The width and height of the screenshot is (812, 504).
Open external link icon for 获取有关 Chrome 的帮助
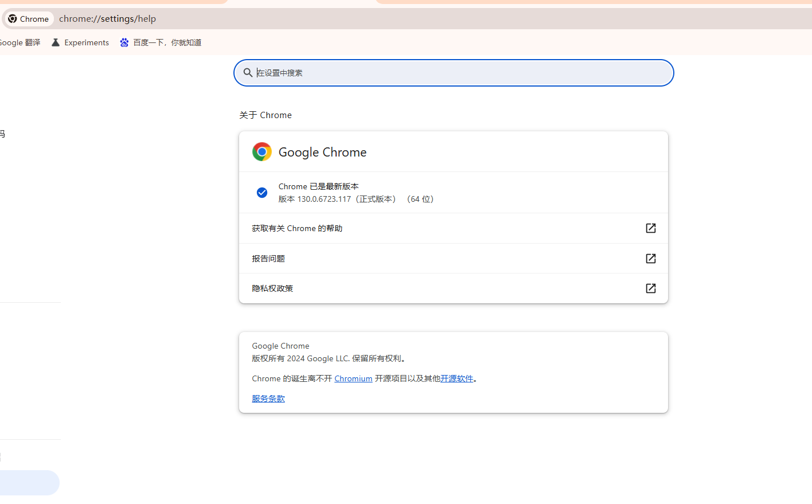651,228
